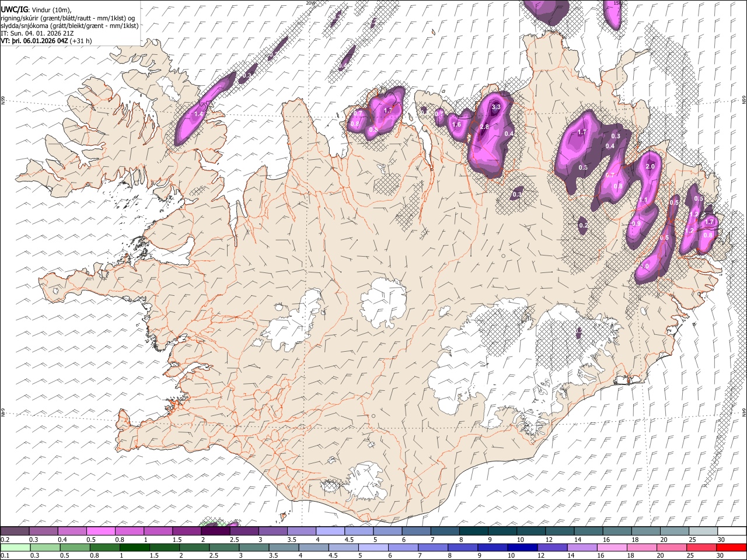Click the '1.0' snowfall value on the map
This screenshot has height=560, width=747.
point(644,266)
